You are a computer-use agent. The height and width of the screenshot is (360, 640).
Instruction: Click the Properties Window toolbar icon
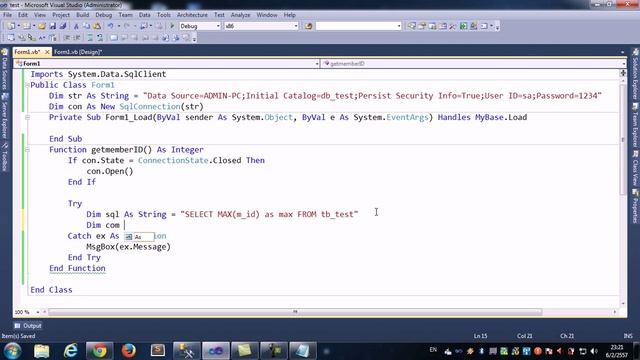pos(422,26)
